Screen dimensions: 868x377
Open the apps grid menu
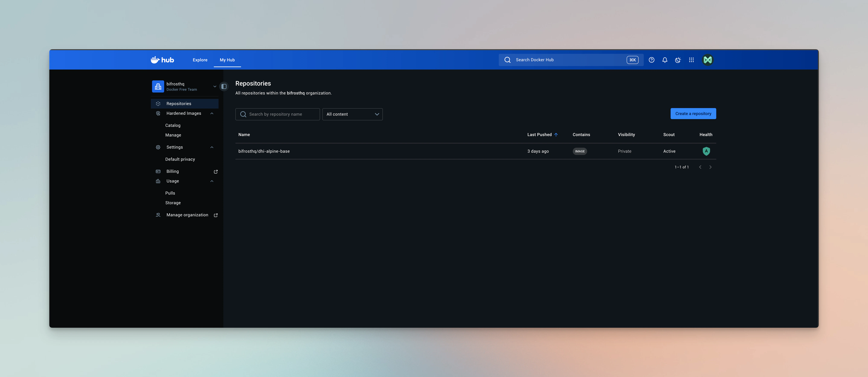pos(691,60)
